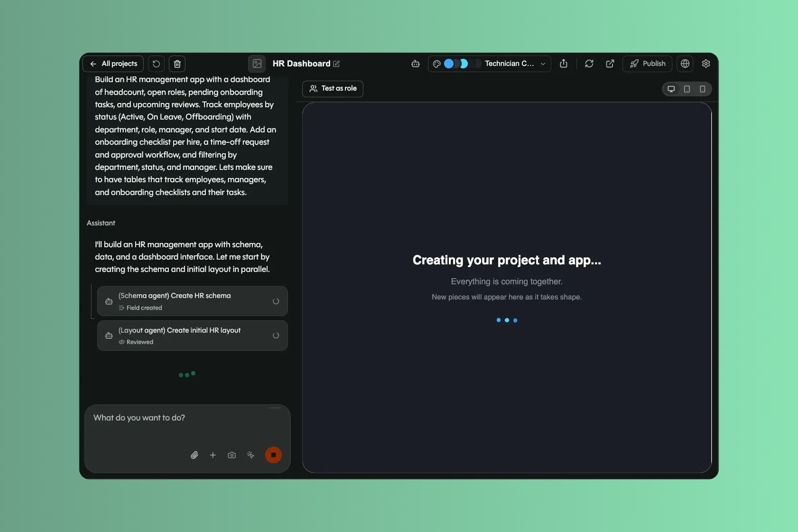Delete the project with the trash icon
This screenshot has height=532, width=798.
[x=177, y=64]
